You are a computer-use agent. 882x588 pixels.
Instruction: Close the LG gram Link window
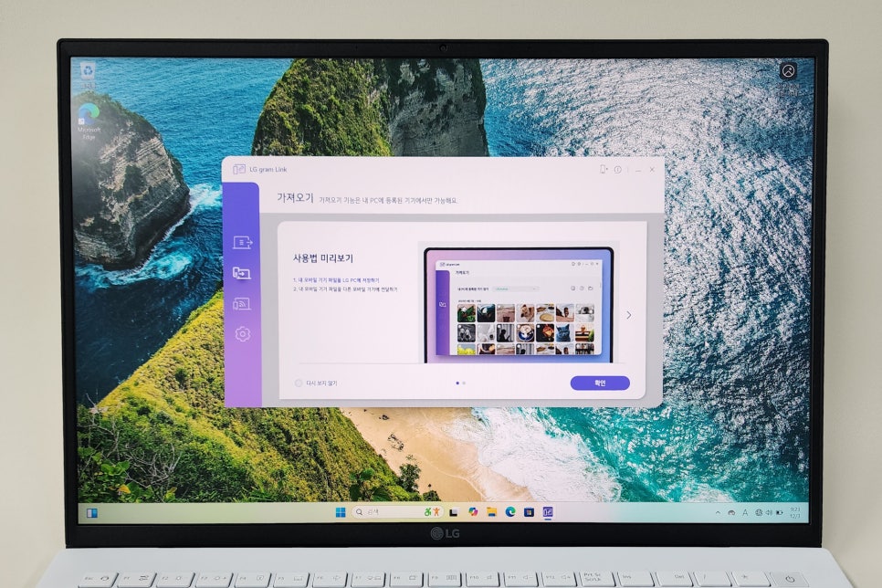pos(652,169)
